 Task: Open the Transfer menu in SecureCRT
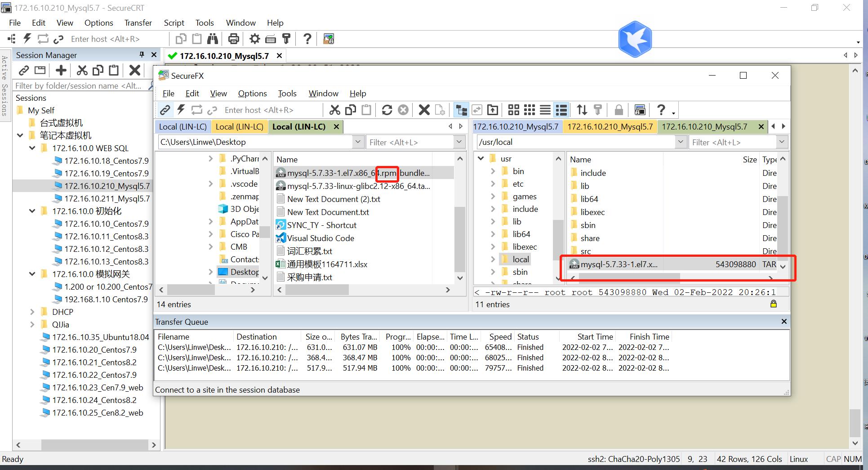(138, 22)
